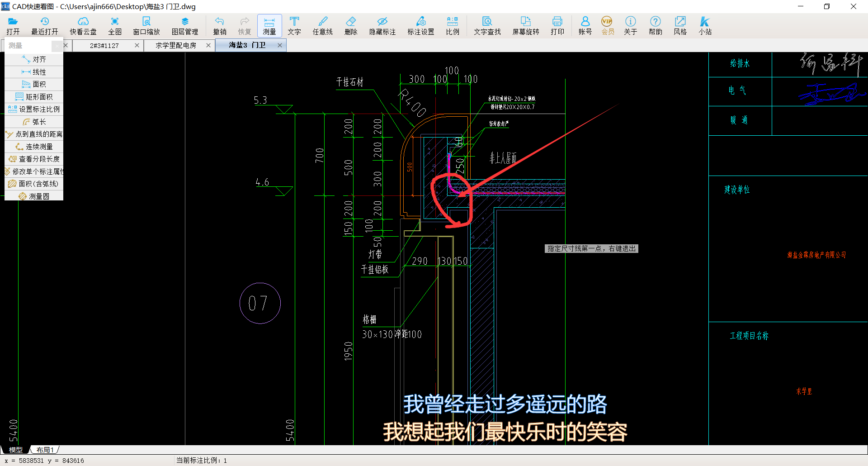Select 点到直线的距离 measurement
The image size is (868, 466).
pos(34,134)
